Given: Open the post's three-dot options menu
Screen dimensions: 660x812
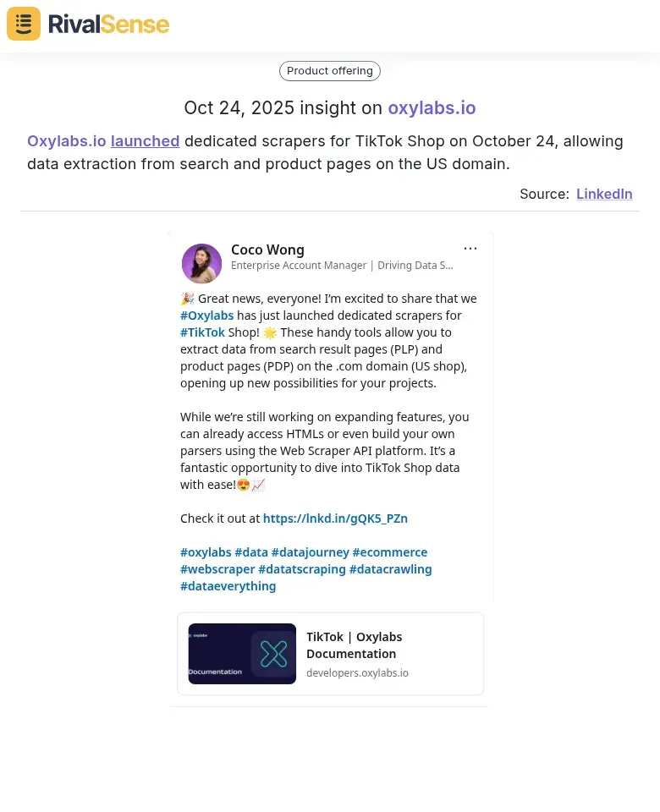Looking at the screenshot, I should point(470,249).
